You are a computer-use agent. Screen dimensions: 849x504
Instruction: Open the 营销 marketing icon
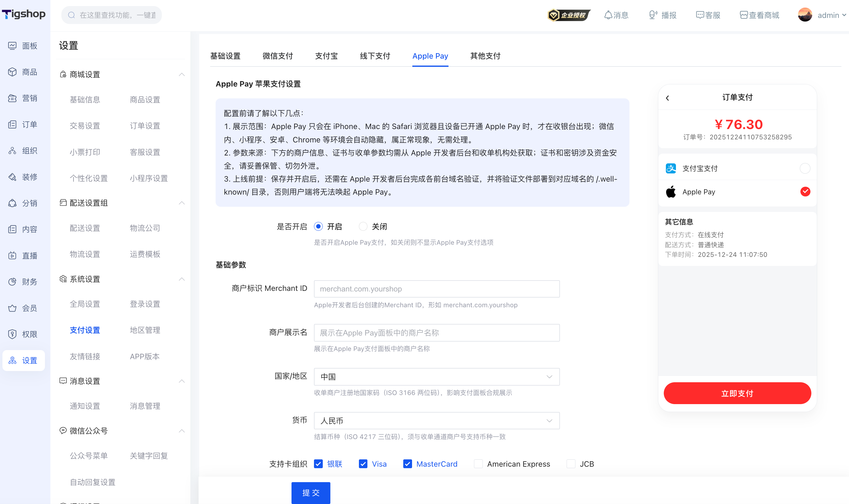(x=12, y=98)
